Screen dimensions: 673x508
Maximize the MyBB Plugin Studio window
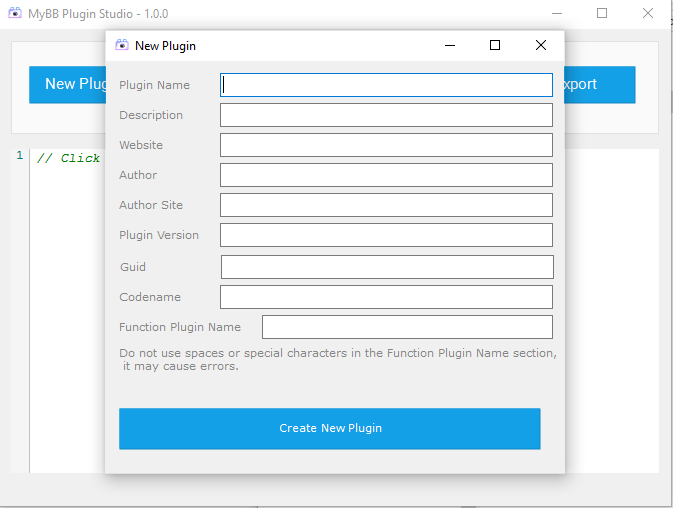coord(602,14)
